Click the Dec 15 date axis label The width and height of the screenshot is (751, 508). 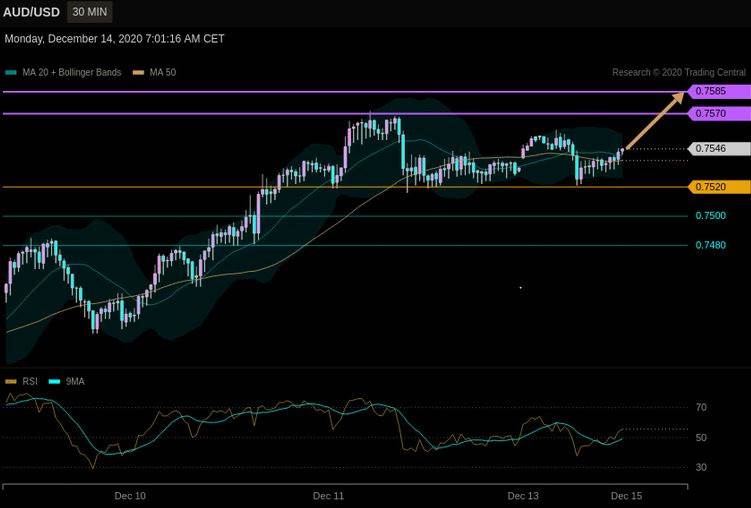[x=626, y=496]
